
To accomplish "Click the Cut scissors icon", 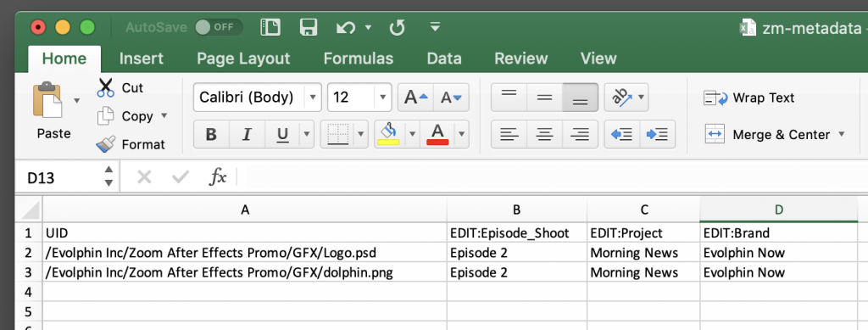I will click(105, 87).
